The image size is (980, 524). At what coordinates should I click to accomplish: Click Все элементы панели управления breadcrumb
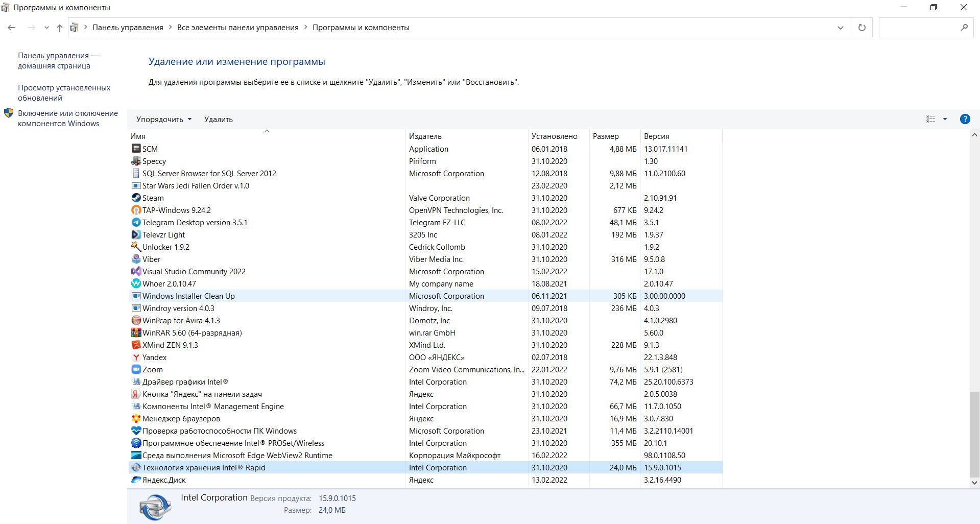[x=238, y=28]
